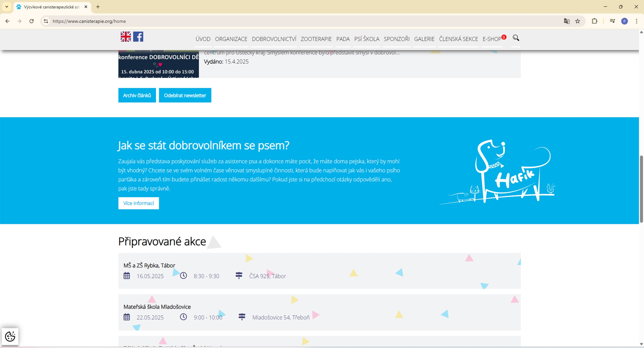Click signpost icon beside ČSA 925, Tábor
Viewport: 644px width, 348px height.
tap(239, 275)
